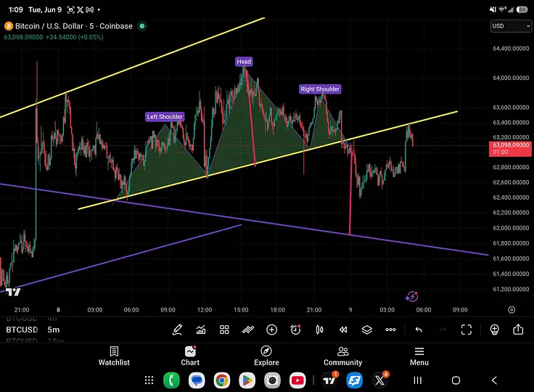Tap the Android back button
The width and height of the screenshot is (534, 392).
pos(495,380)
